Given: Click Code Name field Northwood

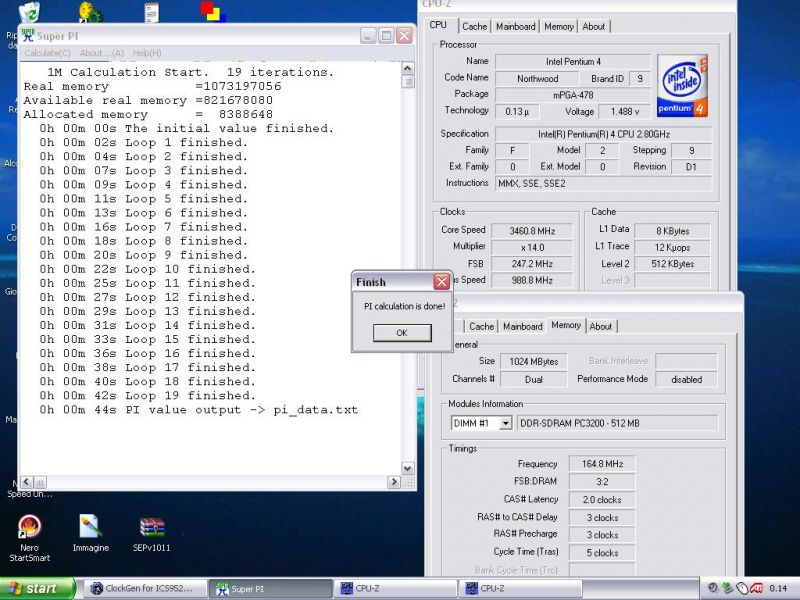Looking at the screenshot, I should [x=537, y=79].
